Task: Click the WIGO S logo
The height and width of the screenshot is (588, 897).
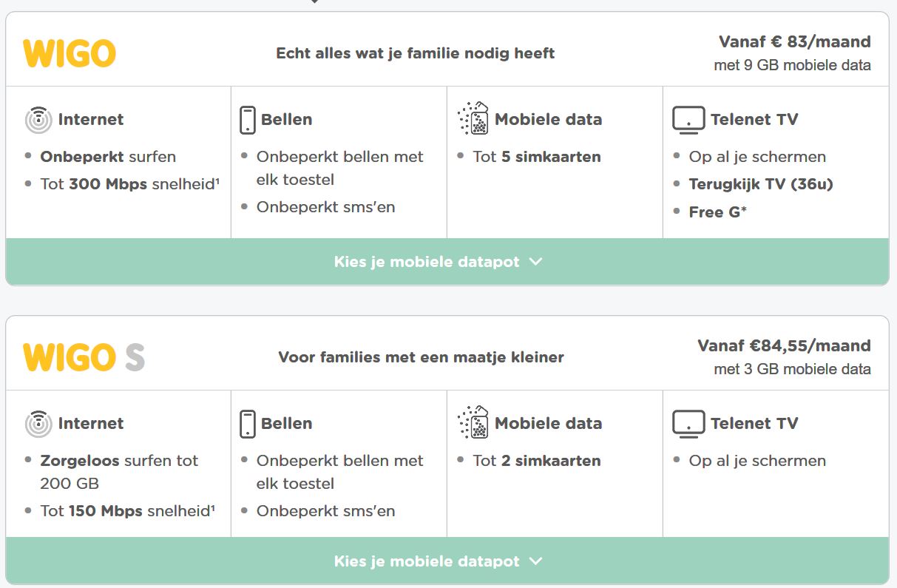Action: 84,357
